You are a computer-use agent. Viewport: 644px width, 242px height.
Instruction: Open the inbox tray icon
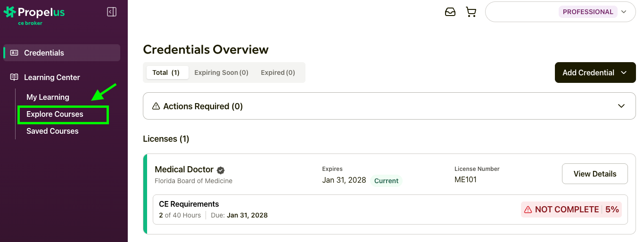pyautogui.click(x=450, y=12)
